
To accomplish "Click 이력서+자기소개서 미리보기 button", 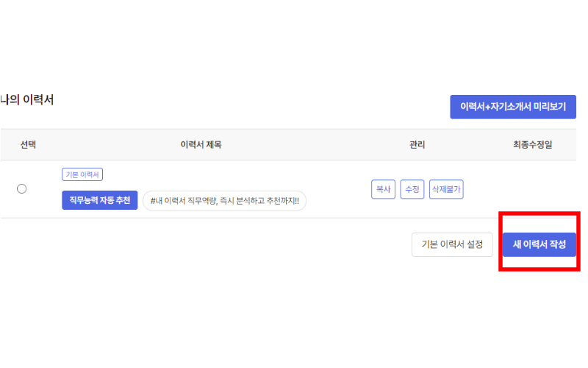I will pyautogui.click(x=513, y=107).
